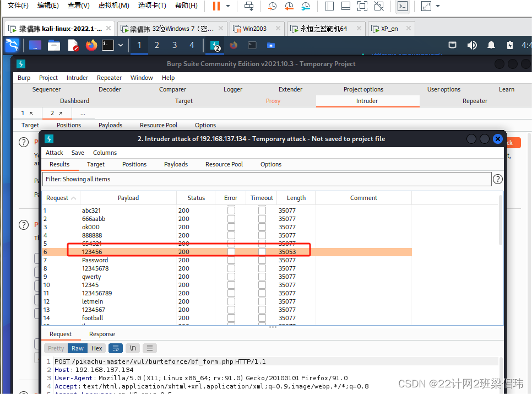532x394 pixels.
Task: Open the message editor hamburger options menu
Action: coord(150,348)
